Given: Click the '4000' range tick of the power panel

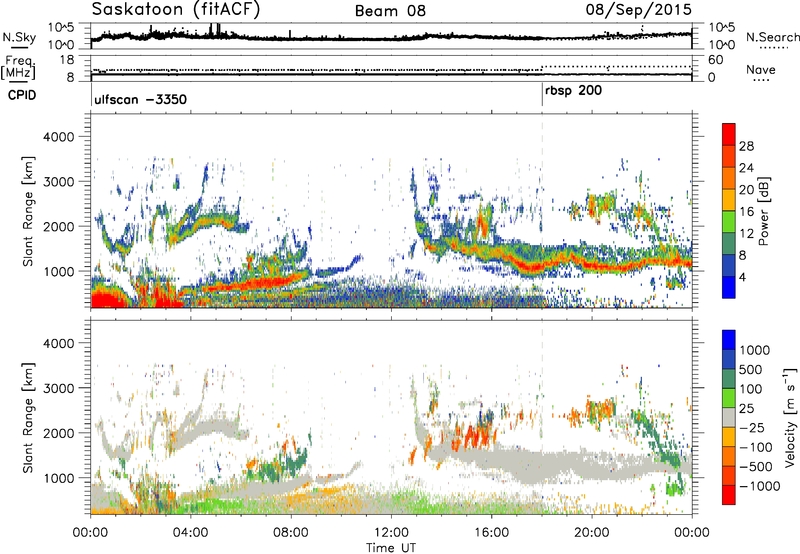Looking at the screenshot, I should [x=58, y=137].
